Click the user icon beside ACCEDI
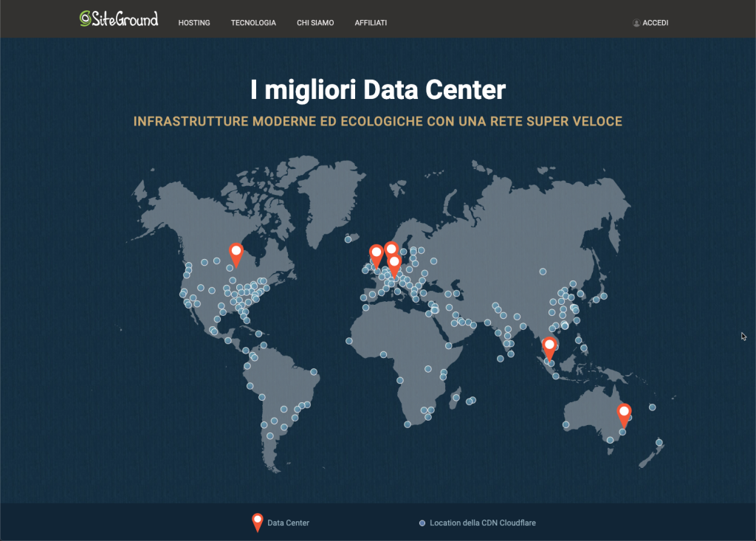Image resolution: width=756 pixels, height=541 pixels. (636, 23)
